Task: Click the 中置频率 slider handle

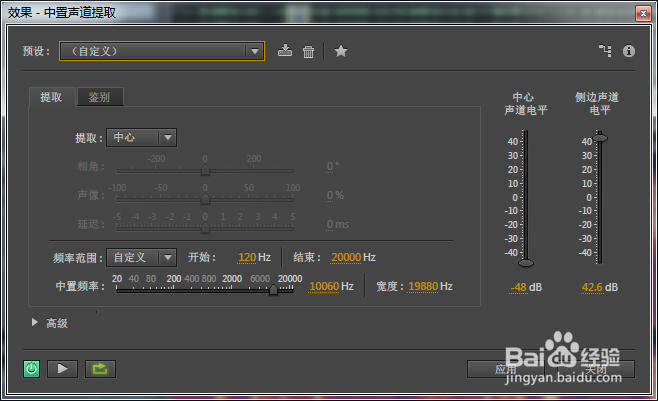Action: pos(273,289)
